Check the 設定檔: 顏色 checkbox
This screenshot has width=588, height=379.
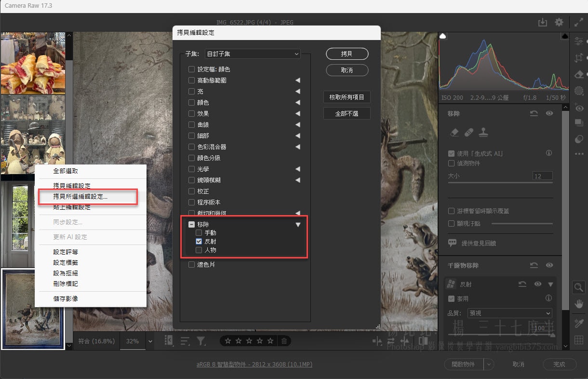pyautogui.click(x=191, y=69)
